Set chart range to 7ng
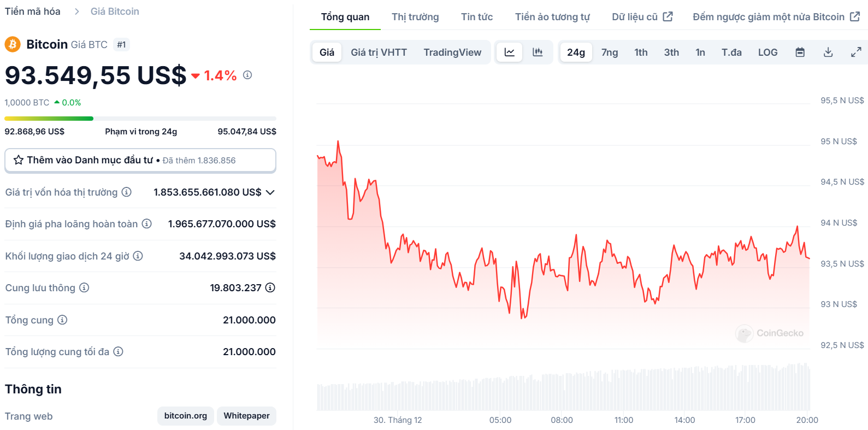The image size is (868, 430). [x=610, y=52]
